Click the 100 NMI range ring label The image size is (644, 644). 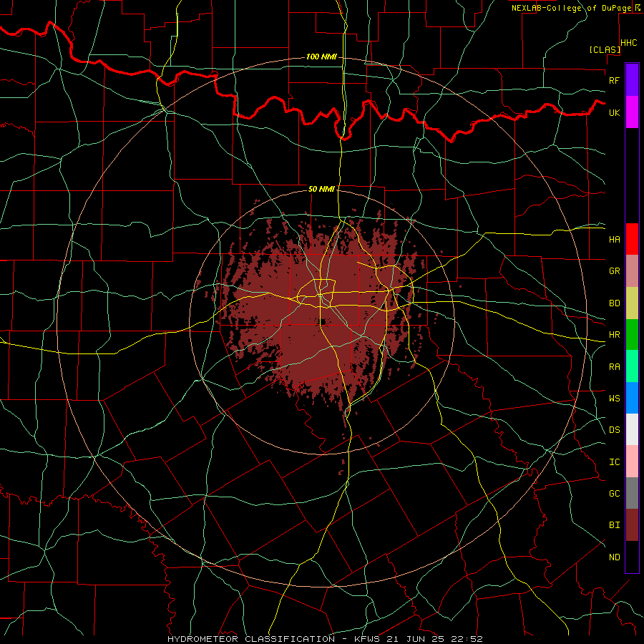click(321, 57)
